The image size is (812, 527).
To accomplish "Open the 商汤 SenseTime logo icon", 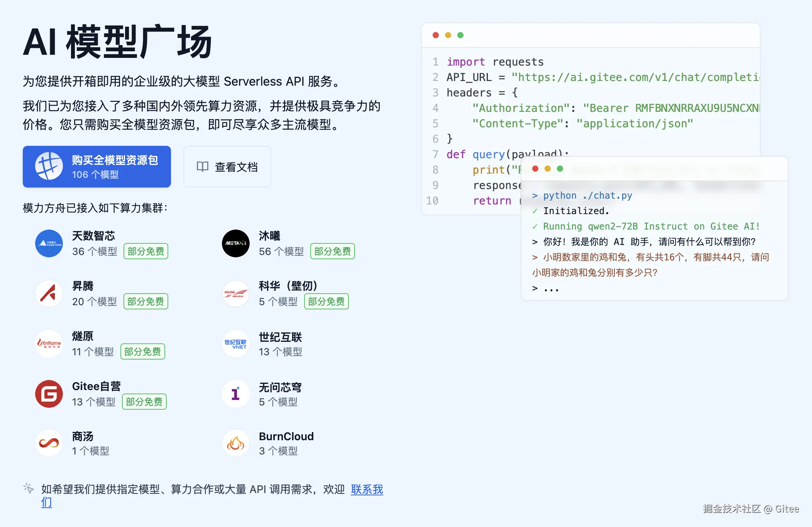I will [49, 443].
